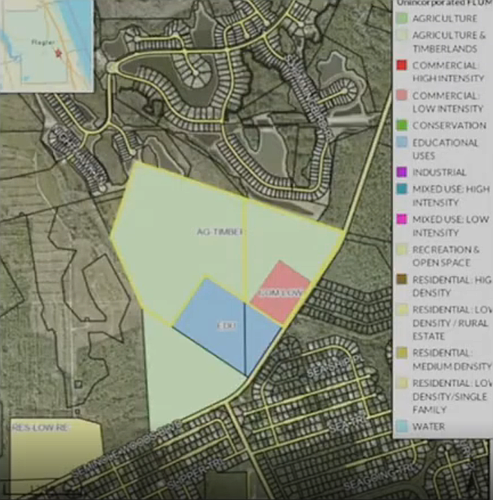Image resolution: width=493 pixels, height=500 pixels.
Task: Click the CONSERVATION legend label
Action: (x=449, y=126)
